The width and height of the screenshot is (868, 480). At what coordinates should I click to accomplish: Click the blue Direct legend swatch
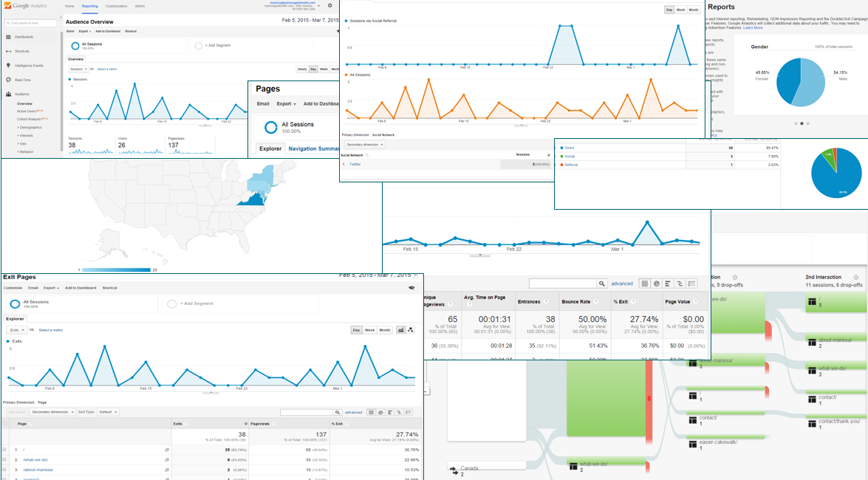(562, 148)
